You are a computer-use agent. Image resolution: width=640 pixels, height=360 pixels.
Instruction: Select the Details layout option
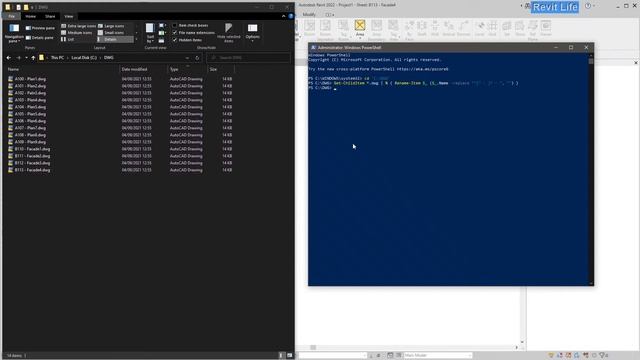pyautogui.click(x=116, y=39)
